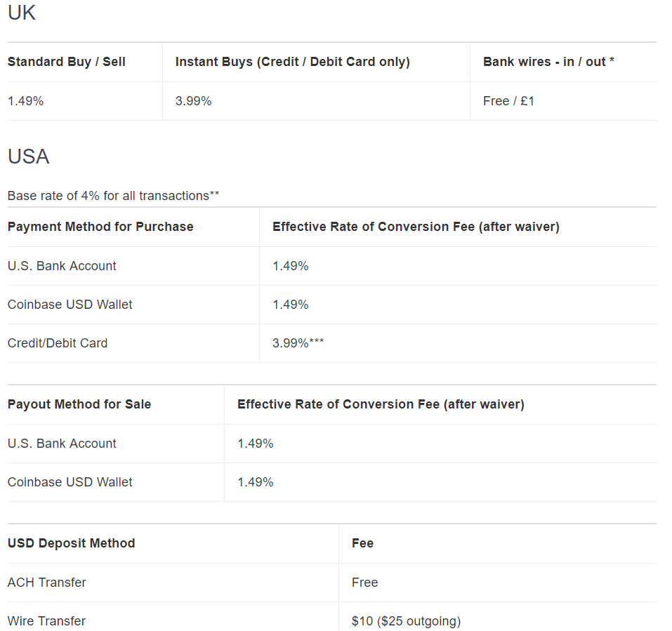The width and height of the screenshot is (672, 631).
Task: Select the Fee column header
Action: click(362, 543)
